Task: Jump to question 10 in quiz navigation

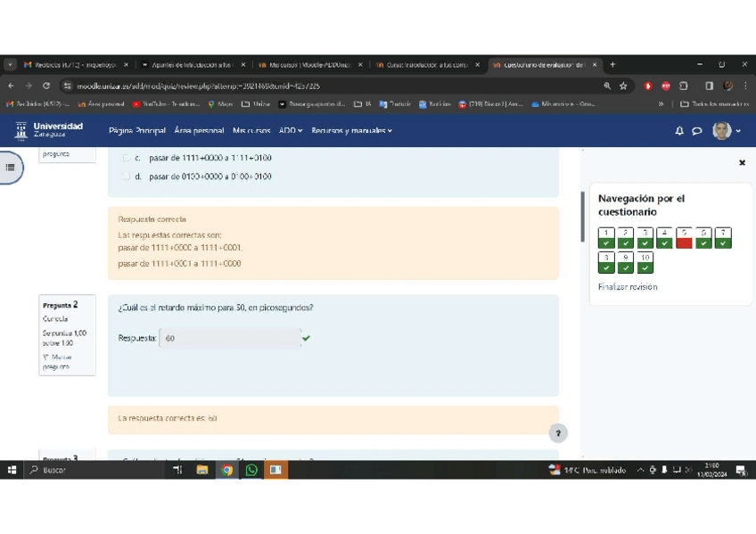Action: 645,262
